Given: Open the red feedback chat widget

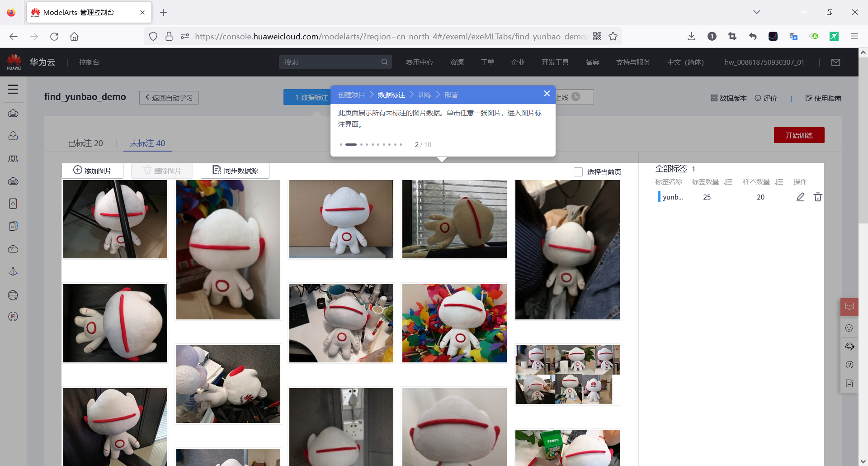Looking at the screenshot, I should coord(849,307).
